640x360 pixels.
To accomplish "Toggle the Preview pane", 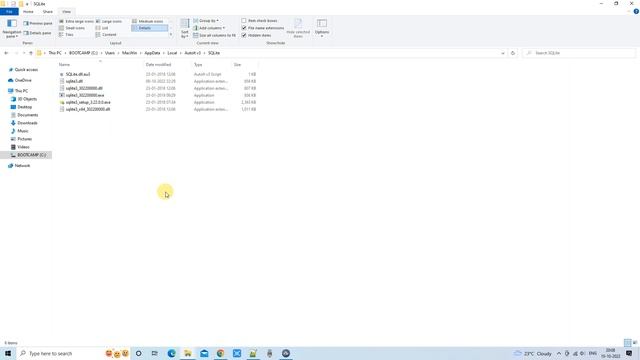I will [38, 23].
